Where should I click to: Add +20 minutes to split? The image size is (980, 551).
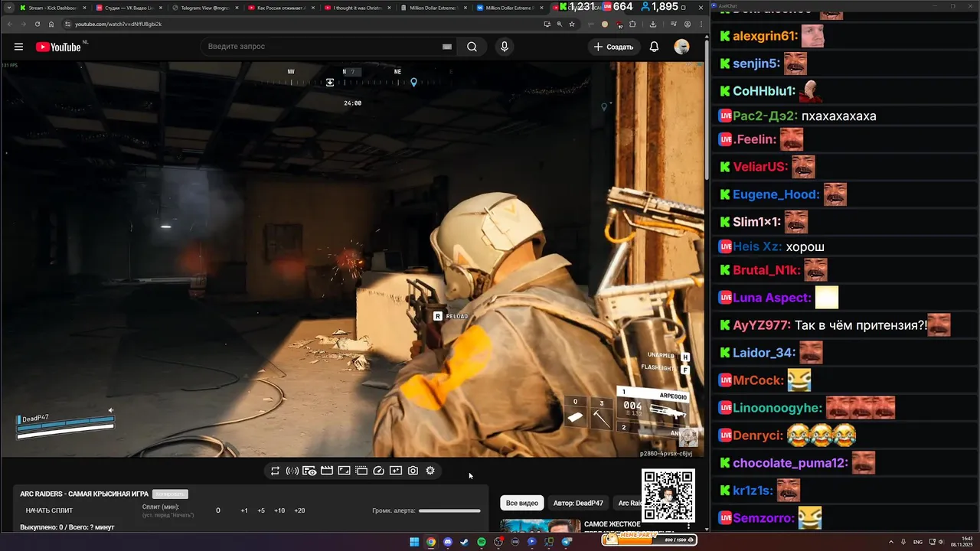[x=299, y=510]
